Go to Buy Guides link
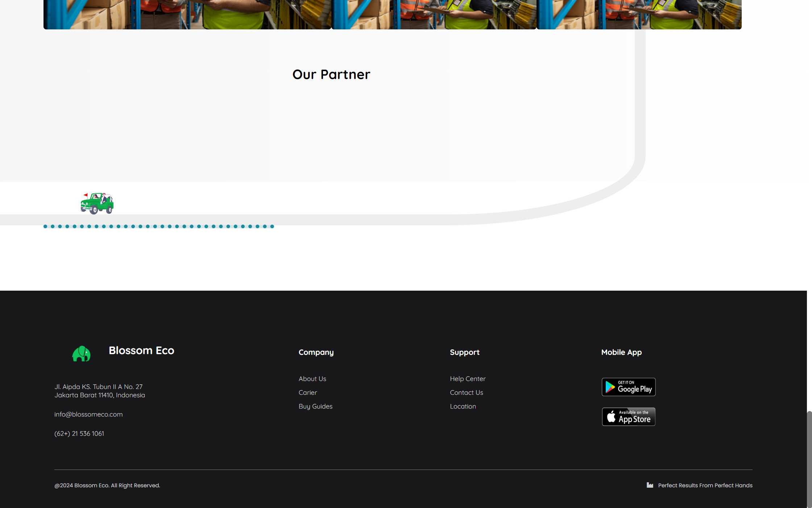This screenshot has width=812, height=508. click(315, 406)
